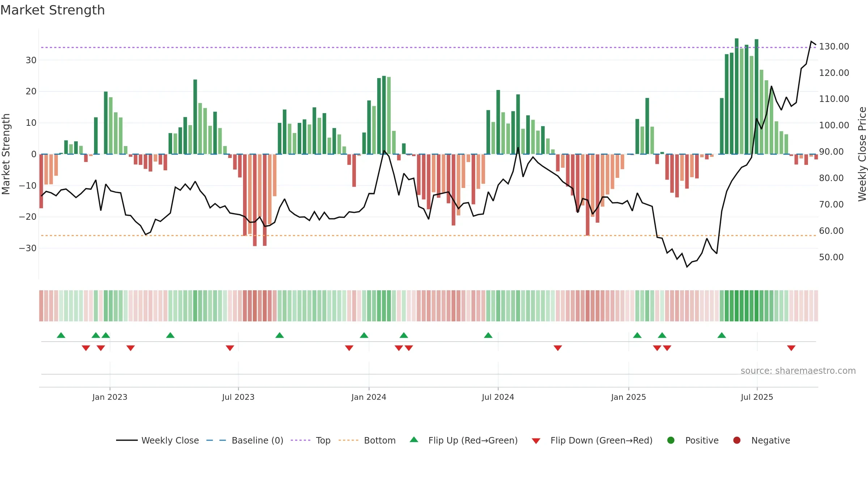Click the green Positive legend circle
Image resolution: width=868 pixels, height=488 pixels.
click(671, 440)
